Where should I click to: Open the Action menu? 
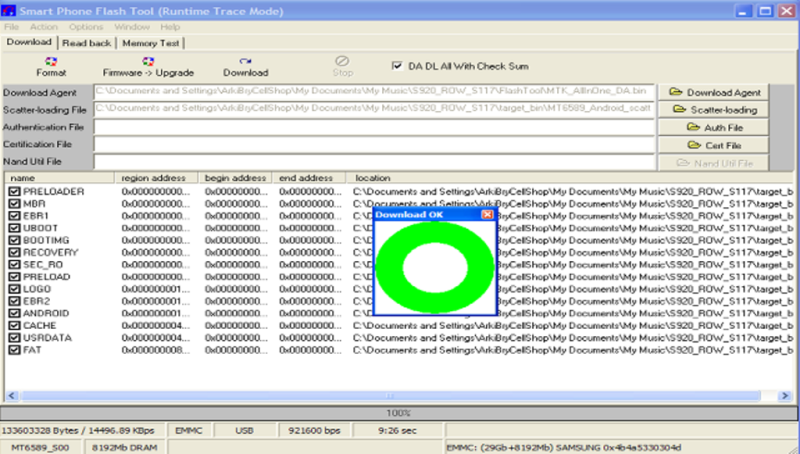pyautogui.click(x=44, y=26)
